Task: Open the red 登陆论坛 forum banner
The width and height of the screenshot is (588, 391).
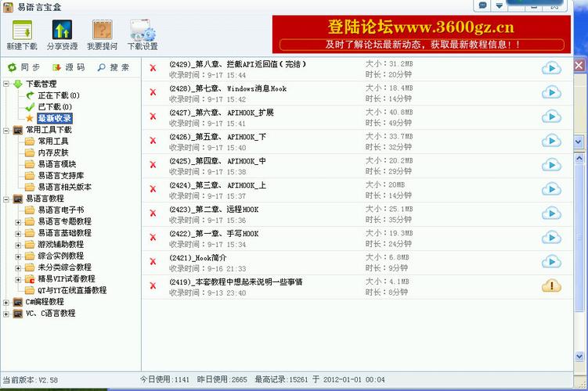Action: [x=421, y=34]
